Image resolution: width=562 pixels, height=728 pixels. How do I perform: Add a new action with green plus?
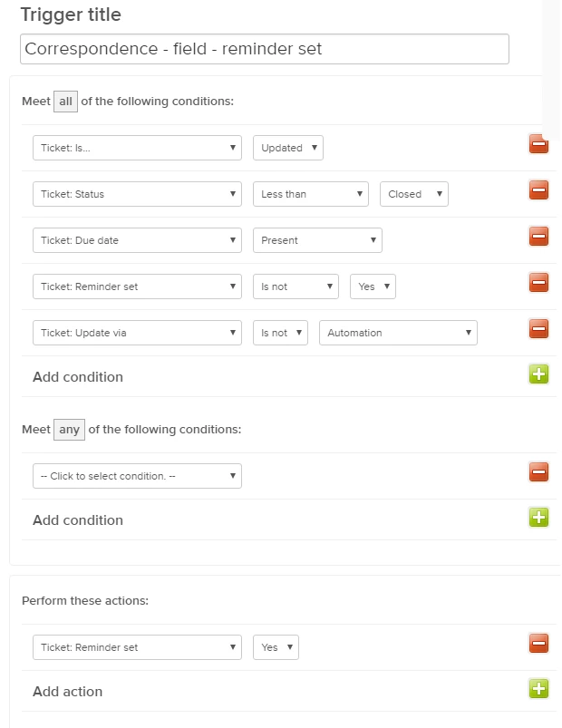pyautogui.click(x=538, y=689)
